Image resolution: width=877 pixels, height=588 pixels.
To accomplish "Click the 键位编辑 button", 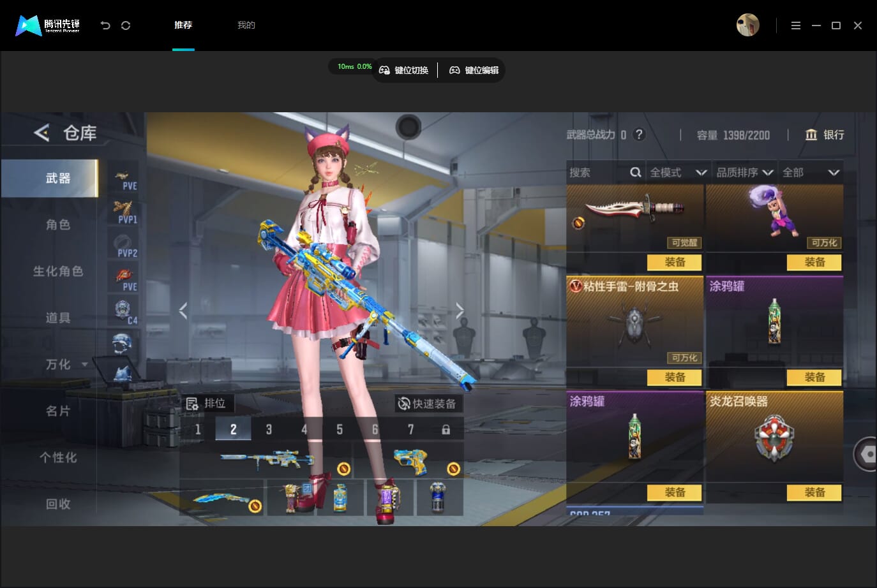I will pos(474,70).
